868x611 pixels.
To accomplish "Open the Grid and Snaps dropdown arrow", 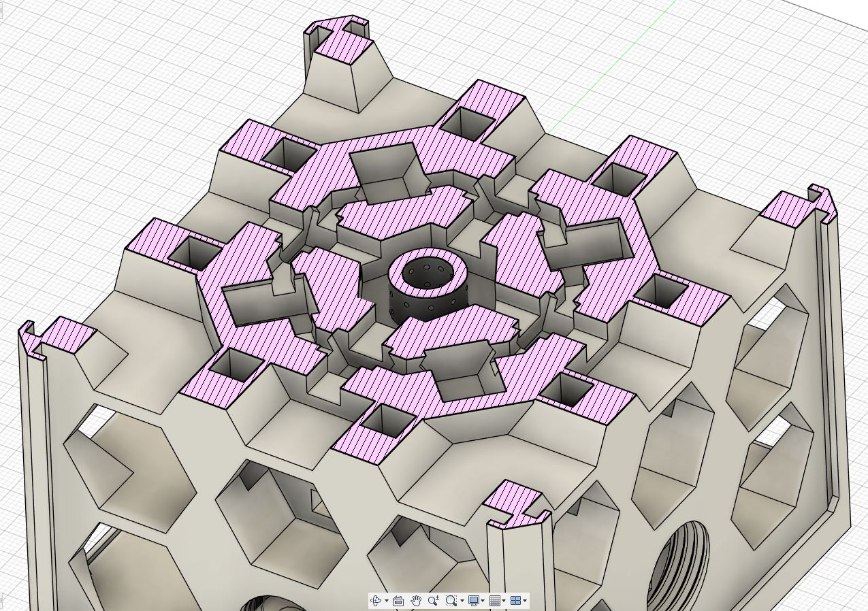I will [x=504, y=601].
